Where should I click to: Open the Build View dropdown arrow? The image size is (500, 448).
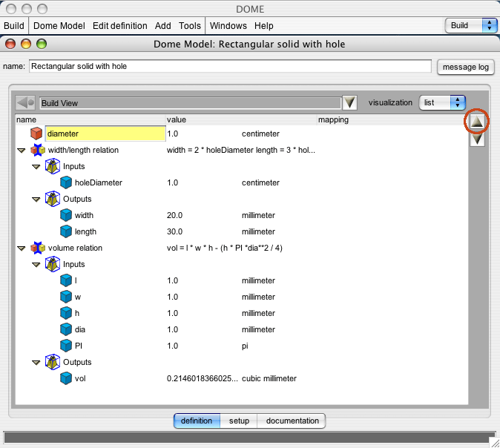pos(349,102)
